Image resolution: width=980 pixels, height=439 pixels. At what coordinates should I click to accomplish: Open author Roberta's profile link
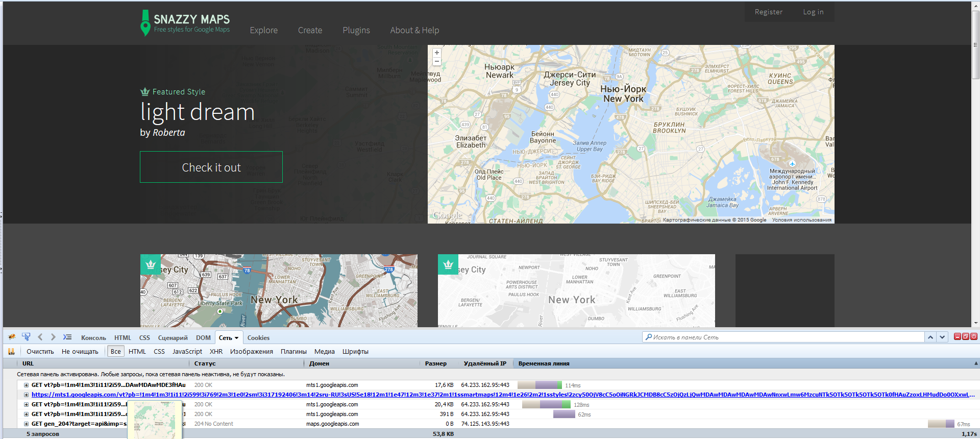(169, 133)
